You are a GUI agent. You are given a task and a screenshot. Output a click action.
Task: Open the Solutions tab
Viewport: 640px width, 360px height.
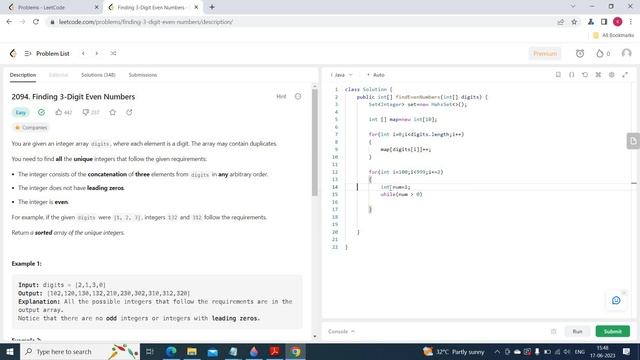click(98, 75)
